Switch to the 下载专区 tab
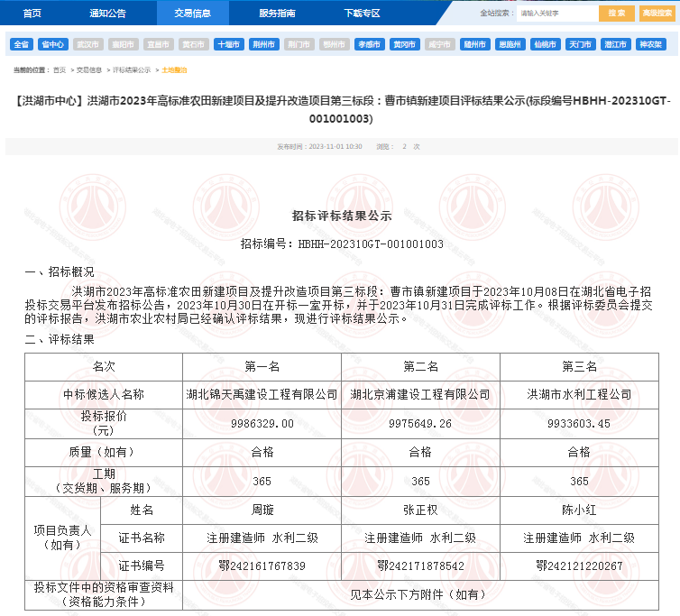The height and width of the screenshot is (616, 680). [361, 14]
